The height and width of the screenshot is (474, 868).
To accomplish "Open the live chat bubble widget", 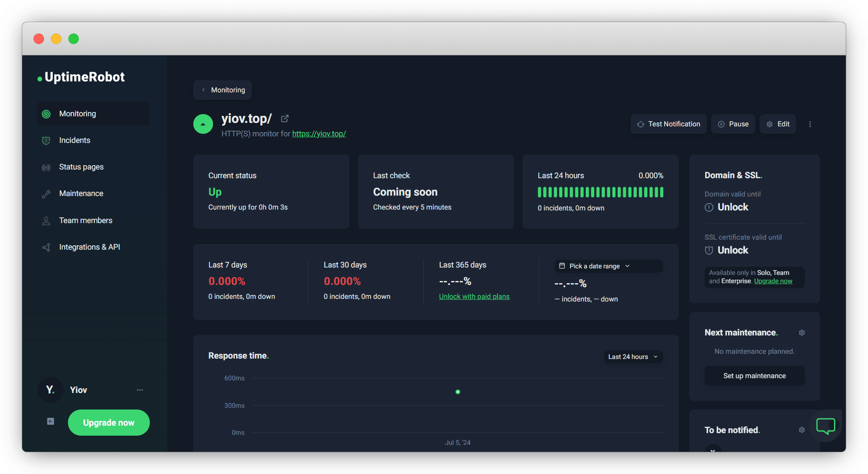I will click(x=825, y=426).
